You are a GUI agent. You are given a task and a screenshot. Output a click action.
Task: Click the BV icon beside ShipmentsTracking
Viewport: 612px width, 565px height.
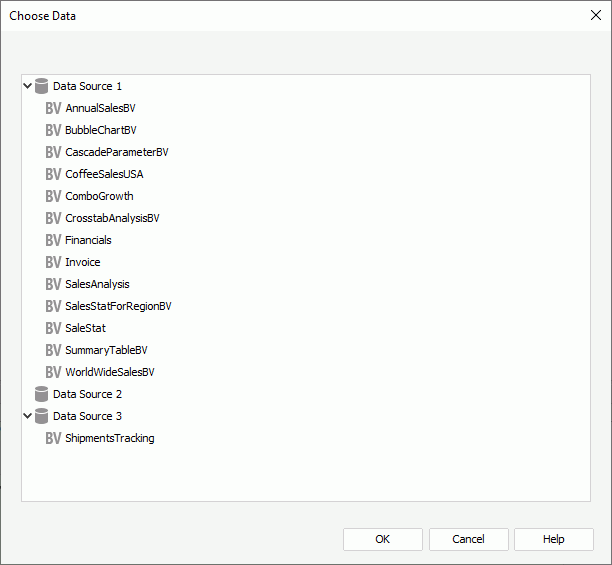pyautogui.click(x=53, y=438)
